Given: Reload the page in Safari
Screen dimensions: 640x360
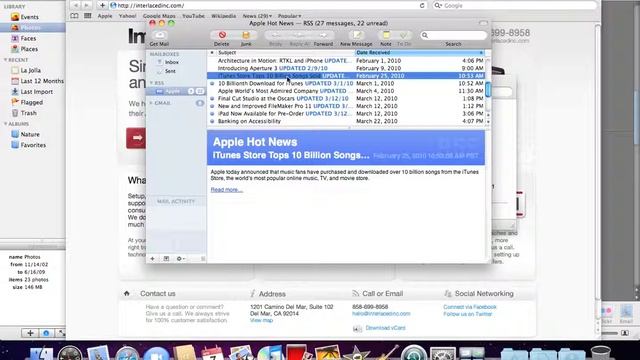Looking at the screenshot, I should tap(422, 5).
